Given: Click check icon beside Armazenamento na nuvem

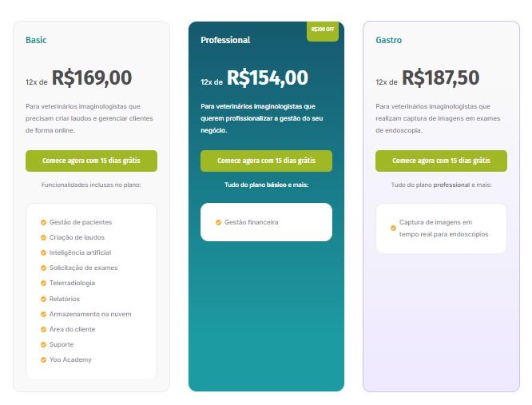Looking at the screenshot, I should (43, 314).
